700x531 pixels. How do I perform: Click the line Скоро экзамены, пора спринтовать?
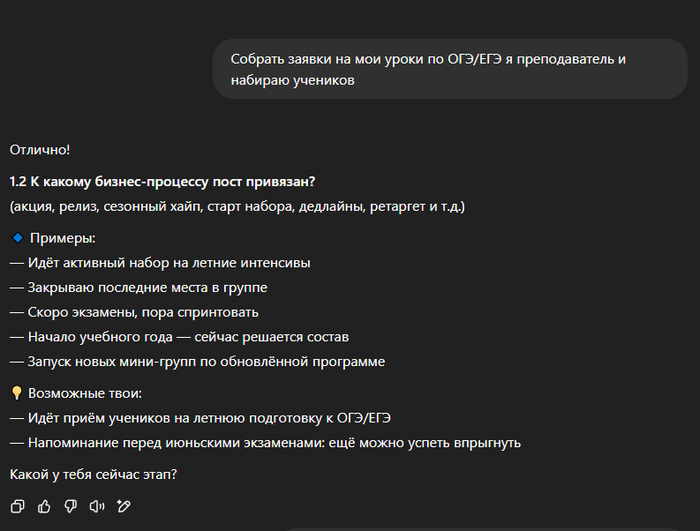(x=134, y=312)
